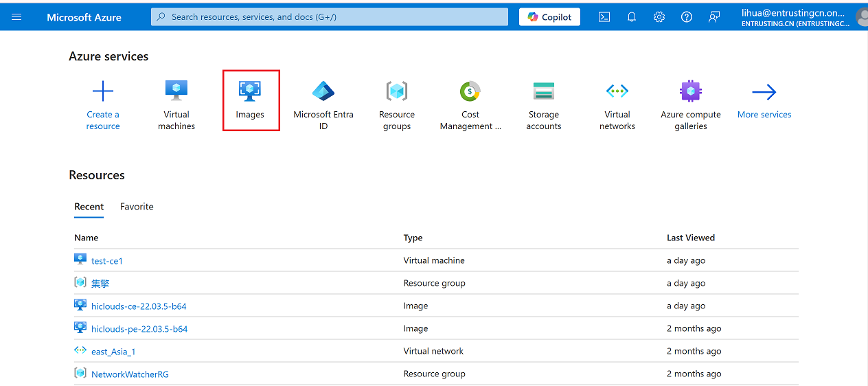
Task: Open the test-ce1 resource link
Action: pos(107,261)
